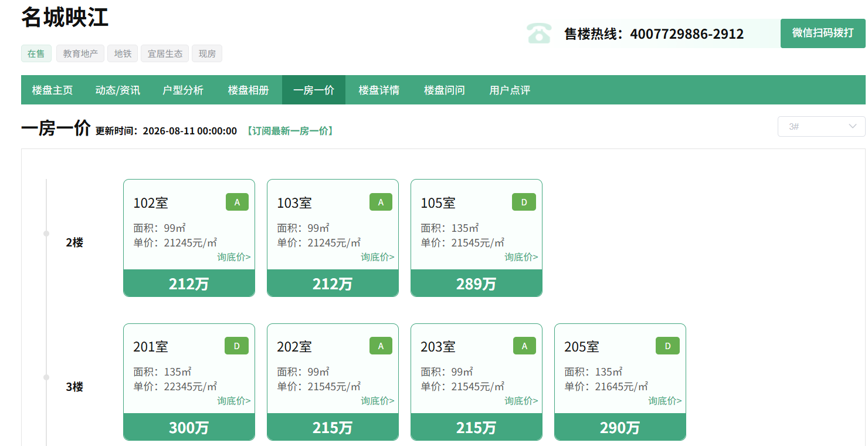
Task: Click the 105室 room title
Action: coord(438,203)
